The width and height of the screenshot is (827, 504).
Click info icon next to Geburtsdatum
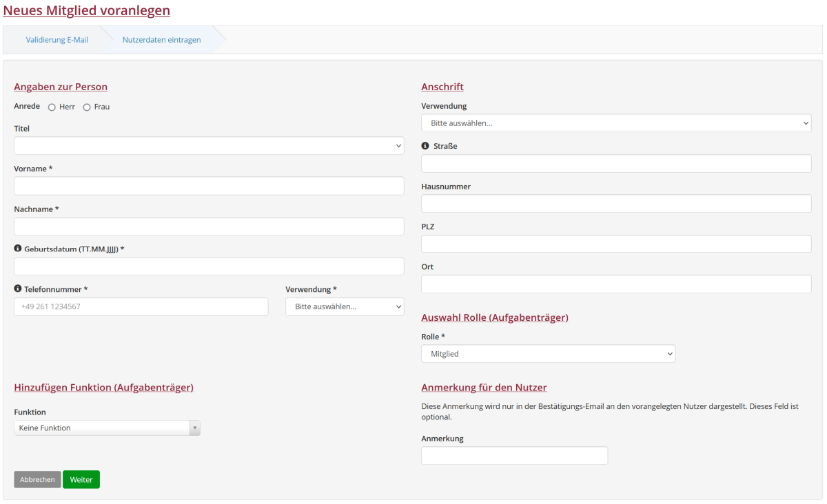[18, 249]
